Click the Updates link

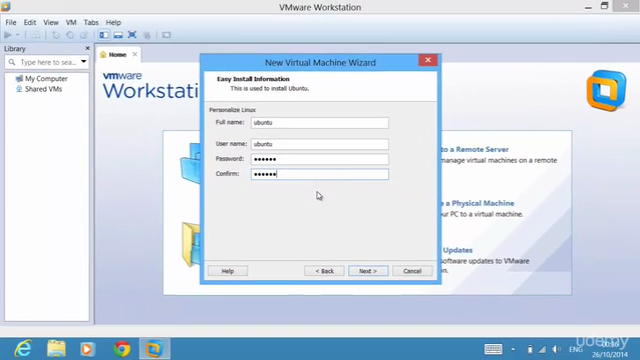pos(457,250)
